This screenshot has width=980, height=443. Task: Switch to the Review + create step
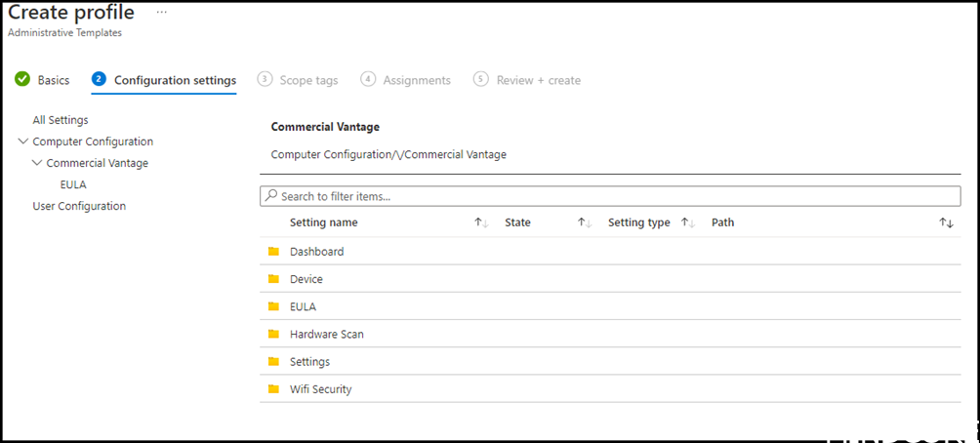tap(527, 80)
